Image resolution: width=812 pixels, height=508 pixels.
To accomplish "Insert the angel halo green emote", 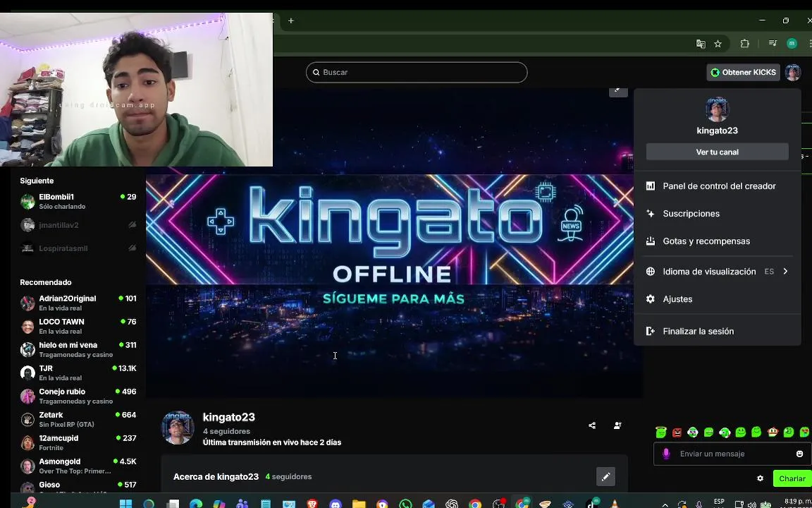I will click(x=660, y=433).
